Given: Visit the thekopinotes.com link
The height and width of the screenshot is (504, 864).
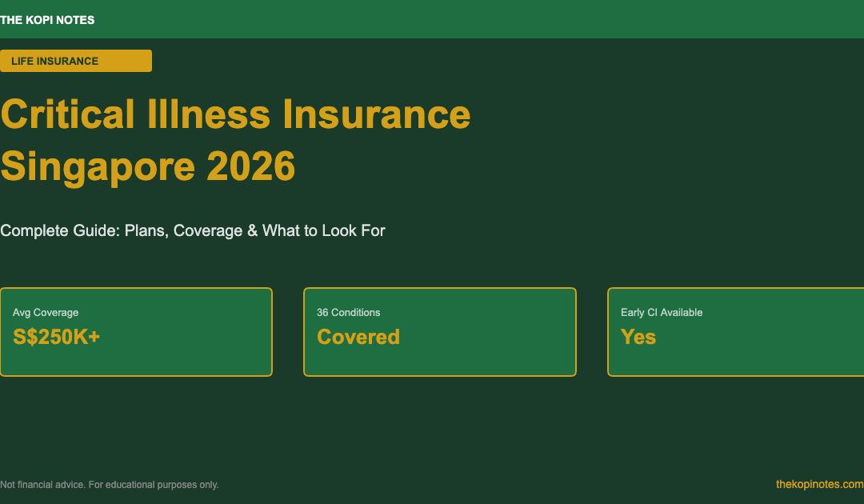Looking at the screenshot, I should (819, 484).
